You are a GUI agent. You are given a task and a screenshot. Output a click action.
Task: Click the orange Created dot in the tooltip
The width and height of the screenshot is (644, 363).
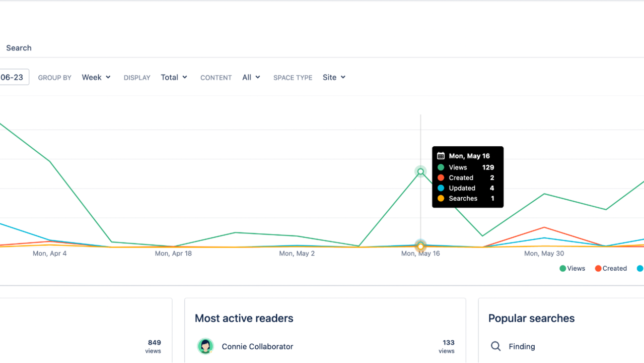tap(441, 177)
